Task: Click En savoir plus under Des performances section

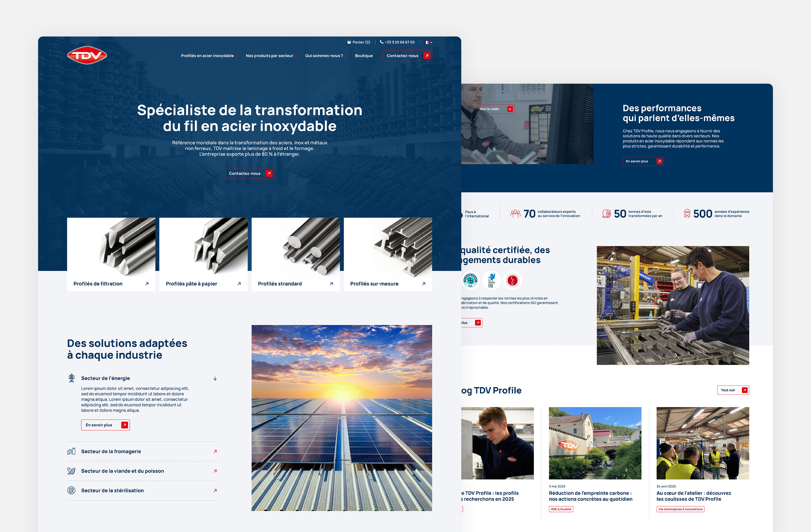Action: 643,161
